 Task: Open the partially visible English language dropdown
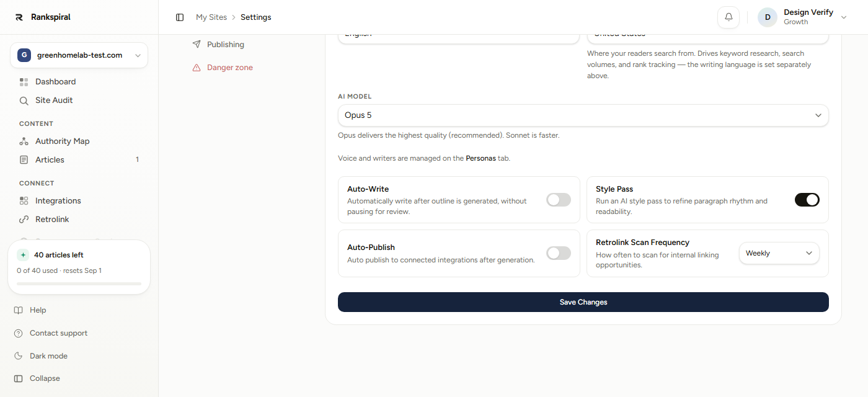[459, 38]
